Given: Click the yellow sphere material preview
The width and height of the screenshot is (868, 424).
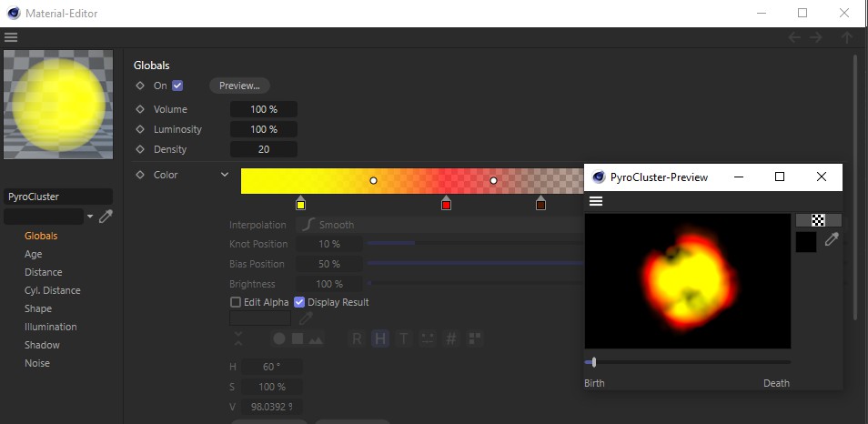Looking at the screenshot, I should click(58, 105).
